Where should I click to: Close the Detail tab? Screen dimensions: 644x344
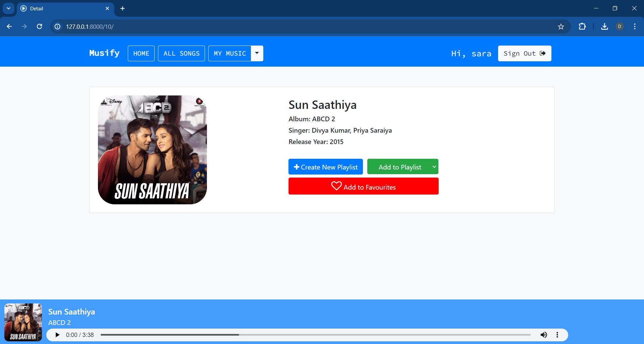pyautogui.click(x=107, y=8)
